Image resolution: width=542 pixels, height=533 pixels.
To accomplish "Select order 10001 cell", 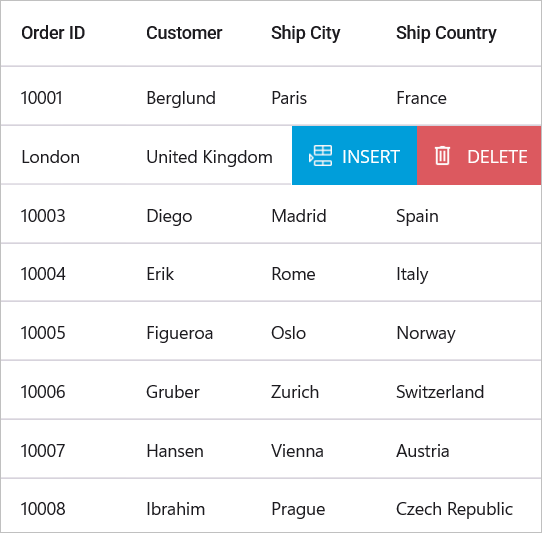I will click(42, 98).
